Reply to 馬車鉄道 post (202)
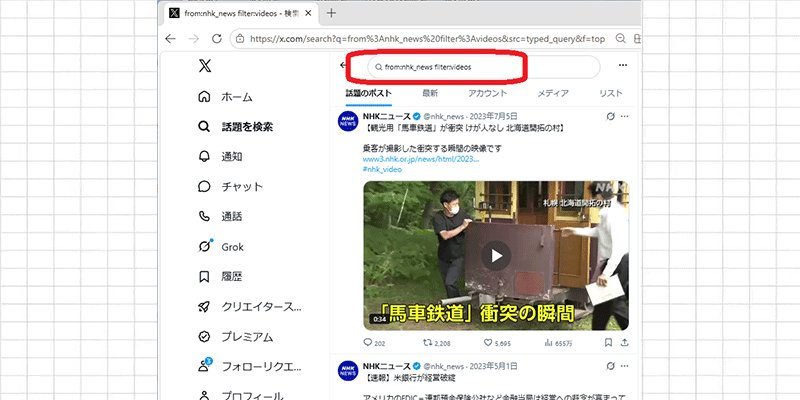Screen dimensions: 800x400 [x=374, y=343]
